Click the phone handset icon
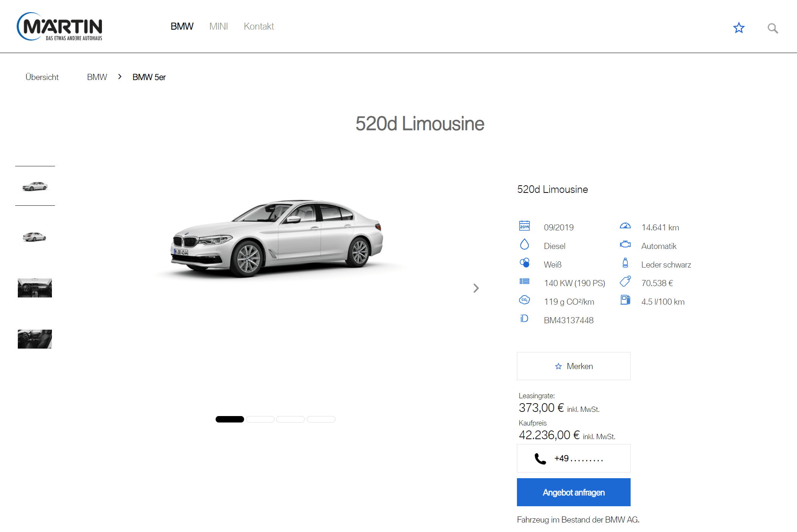 tap(540, 459)
